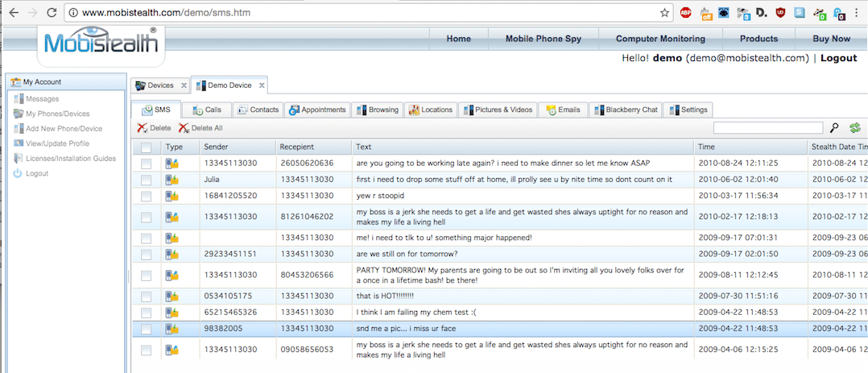
Task: Check the chem test message row
Action: pyautogui.click(x=147, y=313)
